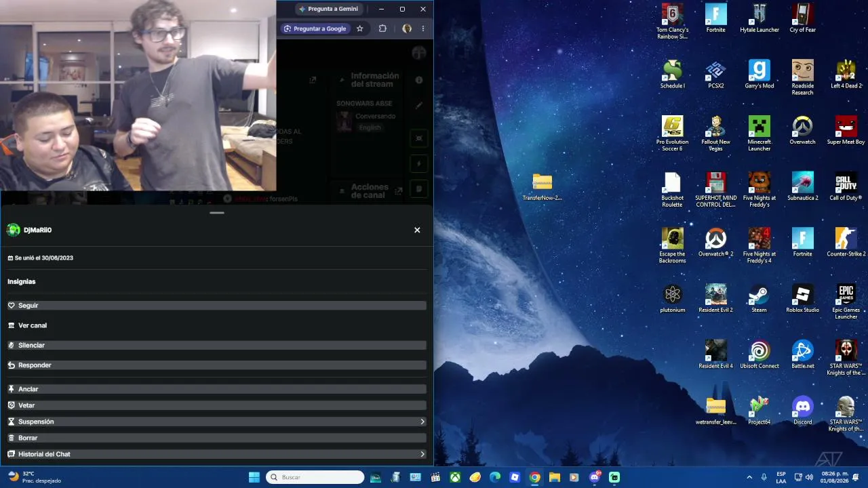
Task: Open the Chrome profile avatar
Action: point(407,28)
